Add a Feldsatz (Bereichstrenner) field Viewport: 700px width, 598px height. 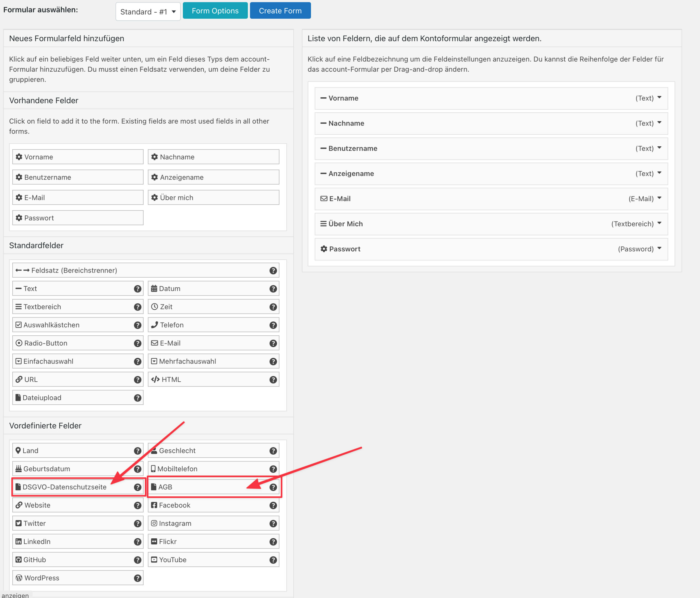tap(146, 270)
